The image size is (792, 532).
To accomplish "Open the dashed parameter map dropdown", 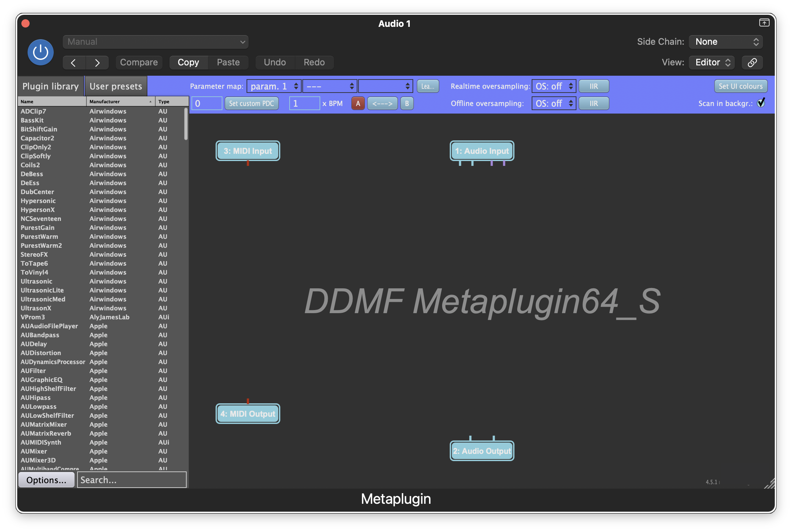I will pyautogui.click(x=330, y=86).
